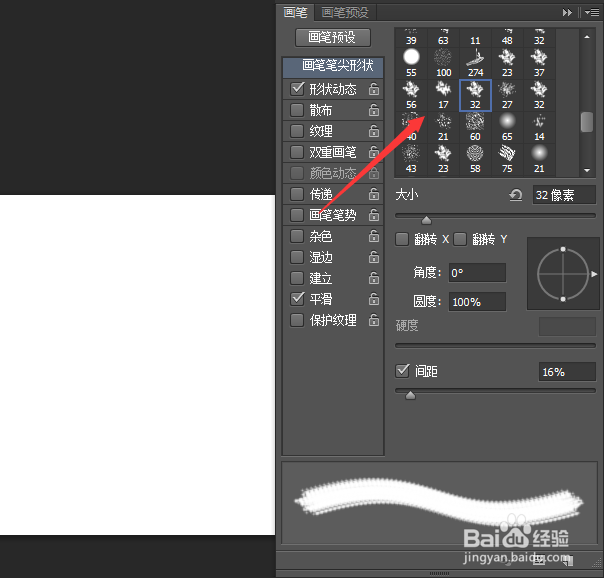604x578 pixels.
Task: Enable the 保护纹理 checkbox
Action: pos(297,320)
